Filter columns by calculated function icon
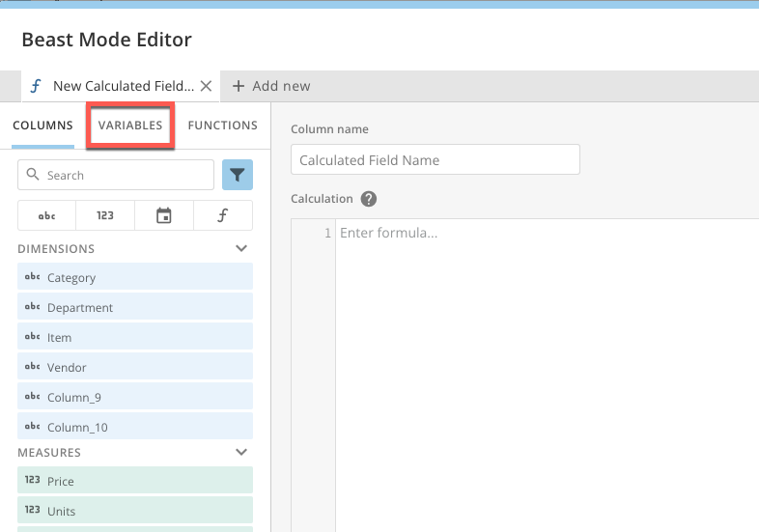759x532 pixels. pos(223,216)
